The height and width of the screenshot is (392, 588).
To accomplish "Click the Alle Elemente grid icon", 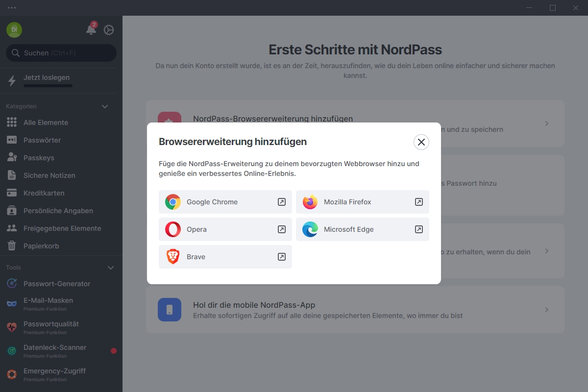I will click(x=12, y=122).
